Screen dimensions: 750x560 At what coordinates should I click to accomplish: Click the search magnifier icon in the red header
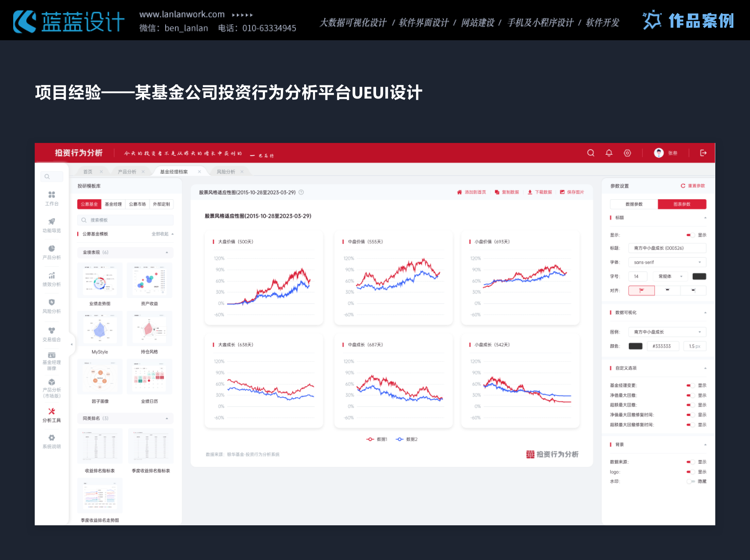[591, 153]
